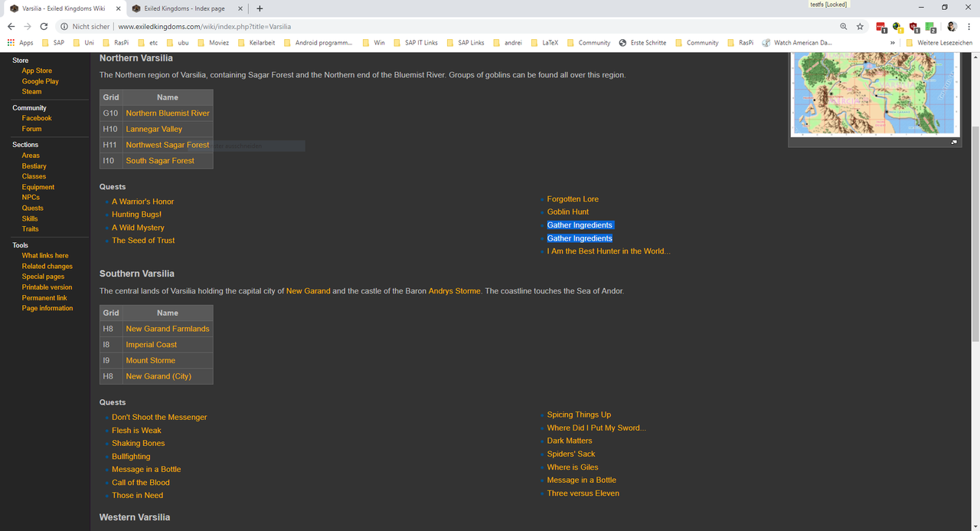Open Google Play in the sidebar

[40, 81]
